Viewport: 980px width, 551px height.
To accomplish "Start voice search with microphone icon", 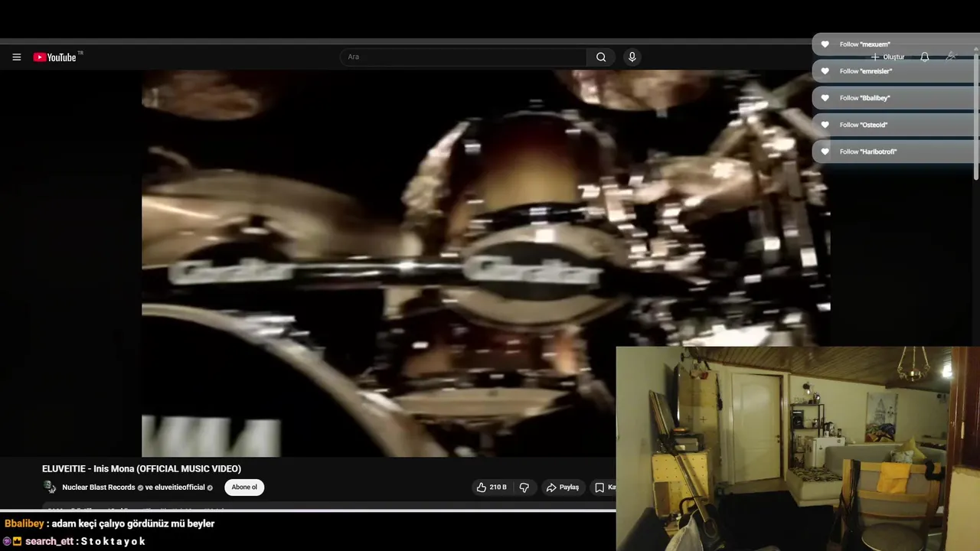I will point(632,57).
